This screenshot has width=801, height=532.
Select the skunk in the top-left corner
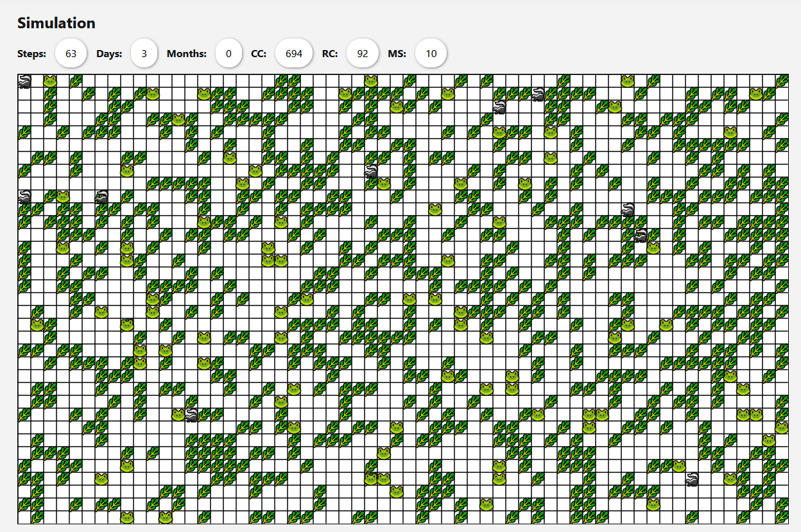[24, 79]
